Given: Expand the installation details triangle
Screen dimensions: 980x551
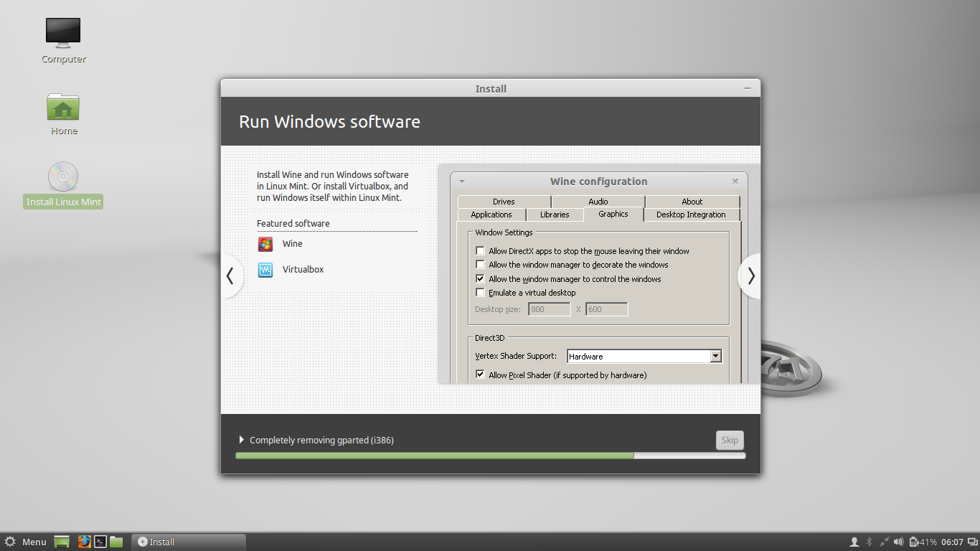Looking at the screenshot, I should 241,440.
